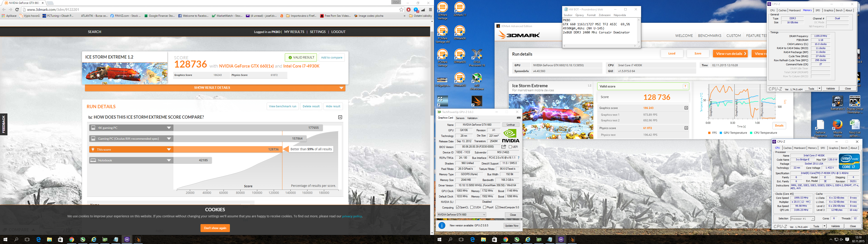Viewport: 868px width, 244px height.
Task: Open the Chrome hamburger menu
Action: (x=430, y=9)
